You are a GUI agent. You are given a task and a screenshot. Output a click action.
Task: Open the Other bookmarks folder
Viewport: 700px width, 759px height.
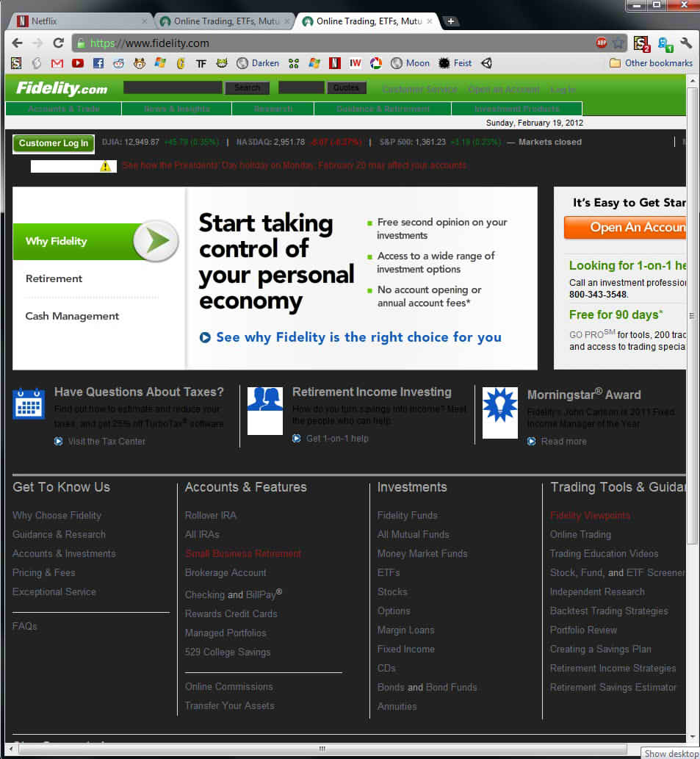[651, 63]
